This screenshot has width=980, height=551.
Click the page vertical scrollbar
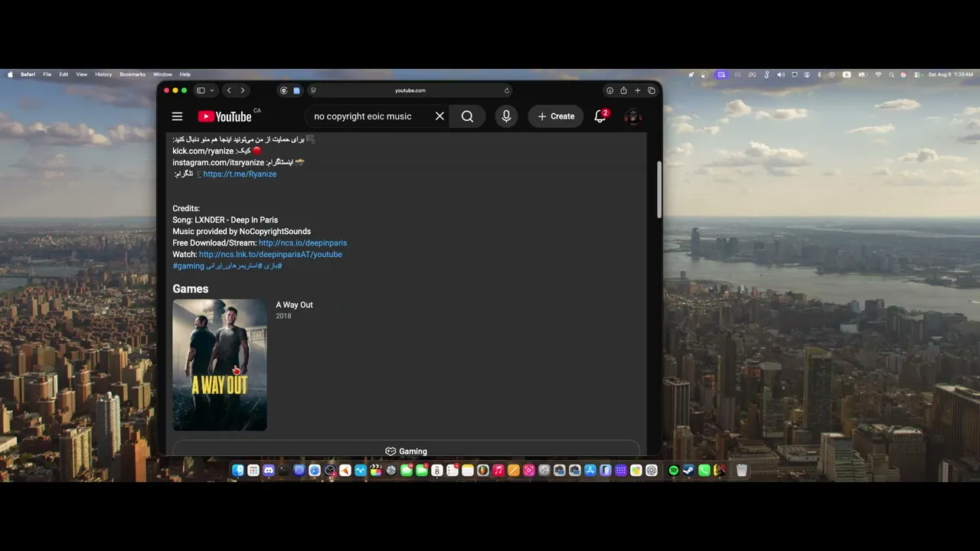coord(658,190)
